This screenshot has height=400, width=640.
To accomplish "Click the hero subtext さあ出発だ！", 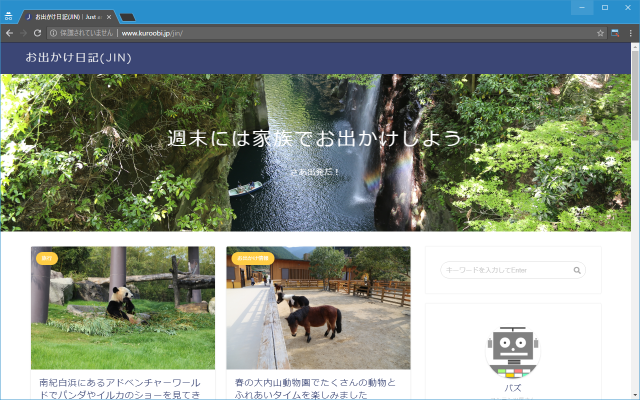I will point(315,172).
